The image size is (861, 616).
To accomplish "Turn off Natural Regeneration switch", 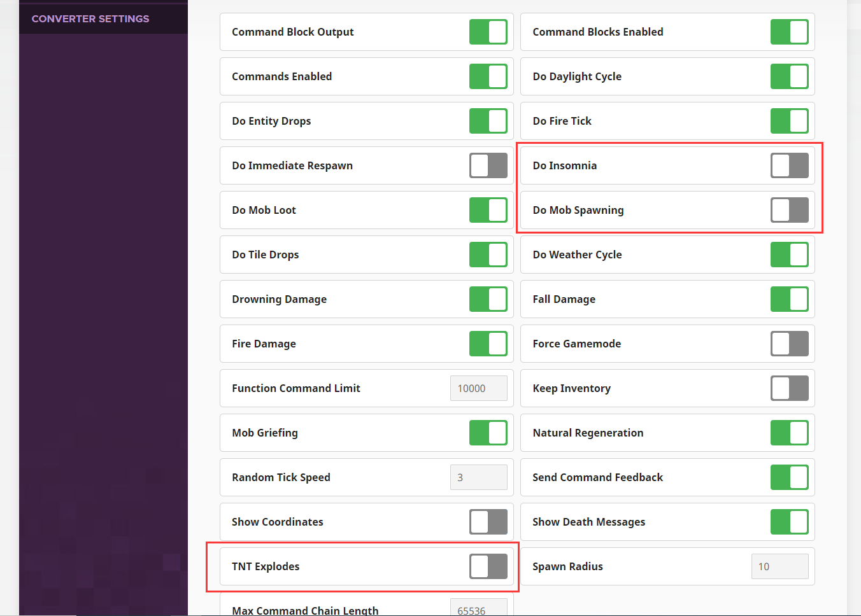I will pos(790,433).
